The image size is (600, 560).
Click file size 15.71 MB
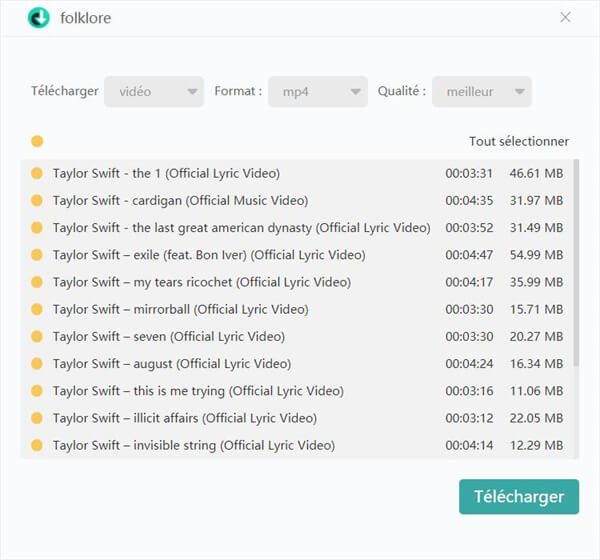pyautogui.click(x=536, y=309)
